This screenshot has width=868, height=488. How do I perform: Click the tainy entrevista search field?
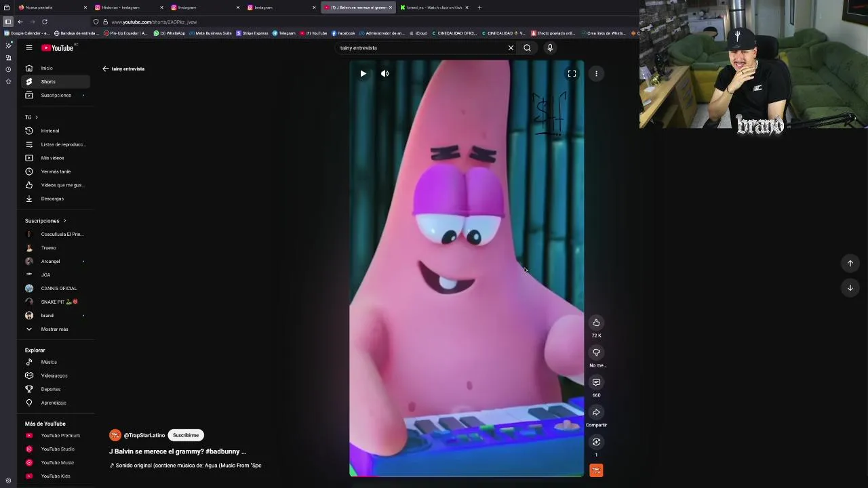click(420, 47)
